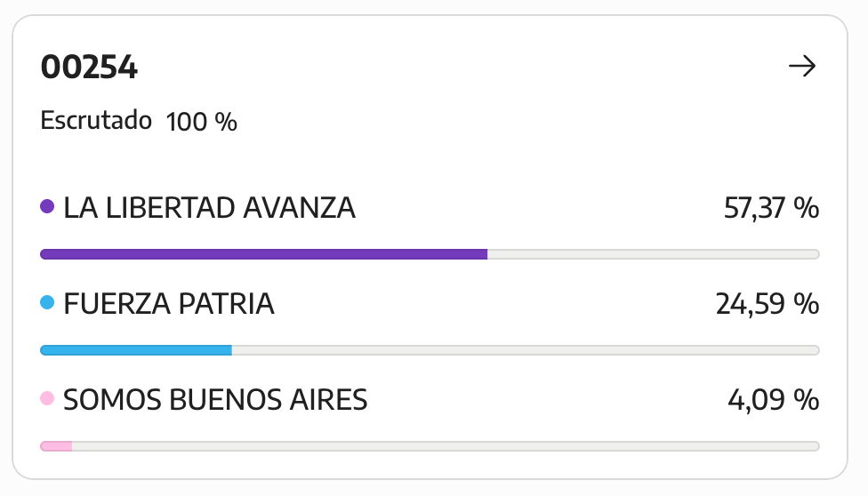868x496 pixels.
Task: Click the purple La Libertad Avanza dot
Action: [47, 206]
